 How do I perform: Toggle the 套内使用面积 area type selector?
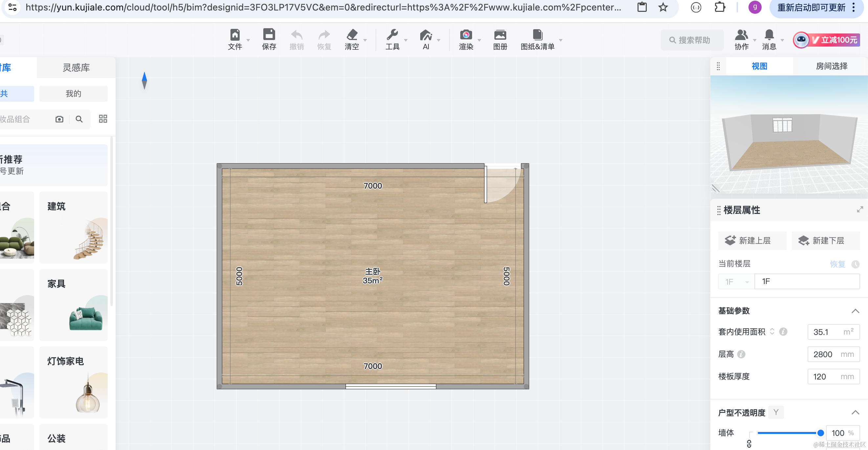tap(772, 332)
